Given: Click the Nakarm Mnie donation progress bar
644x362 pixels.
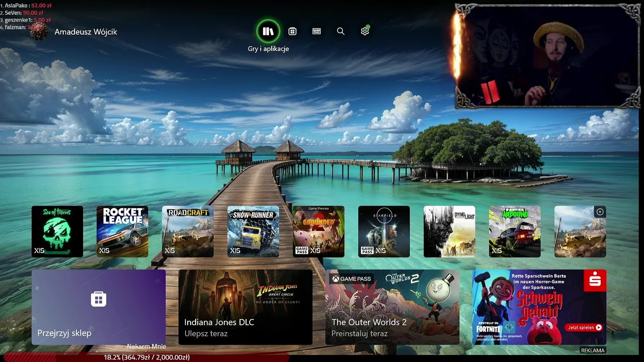Looking at the screenshot, I should 146,357.
